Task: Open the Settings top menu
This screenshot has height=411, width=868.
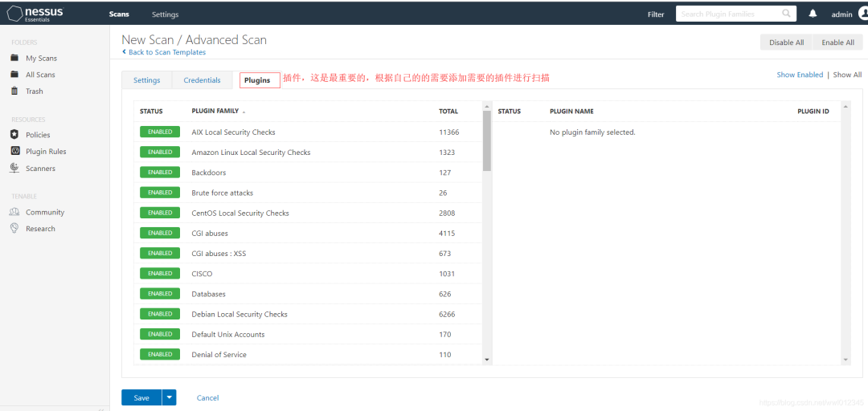Action: pos(165,14)
